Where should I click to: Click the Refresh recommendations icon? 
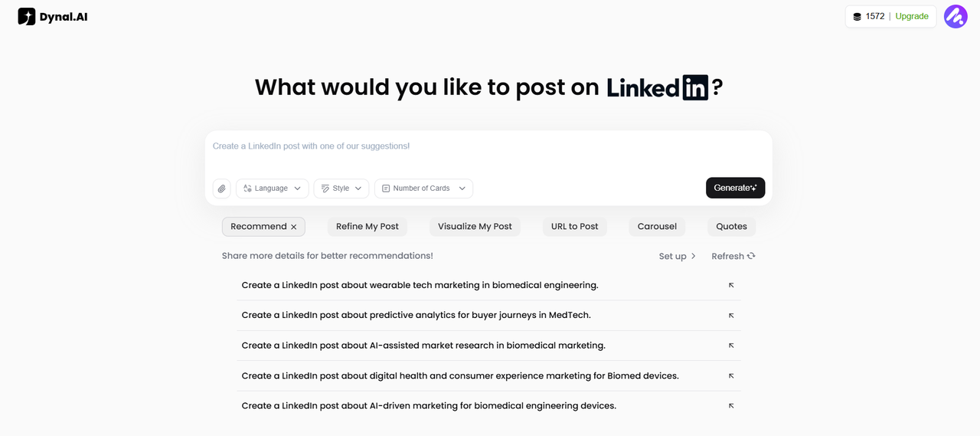[751, 256]
